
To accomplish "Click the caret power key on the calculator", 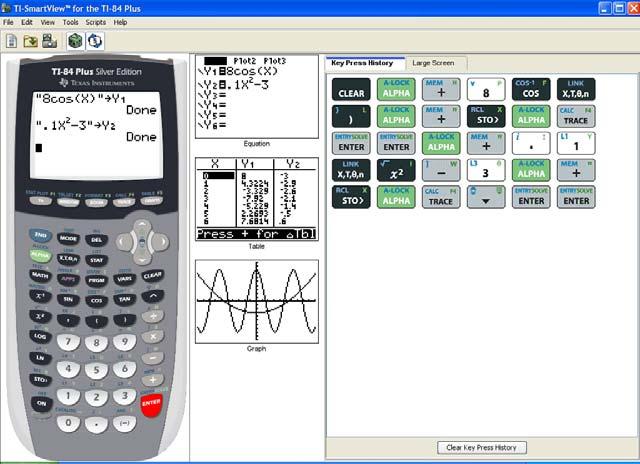I will tap(153, 296).
